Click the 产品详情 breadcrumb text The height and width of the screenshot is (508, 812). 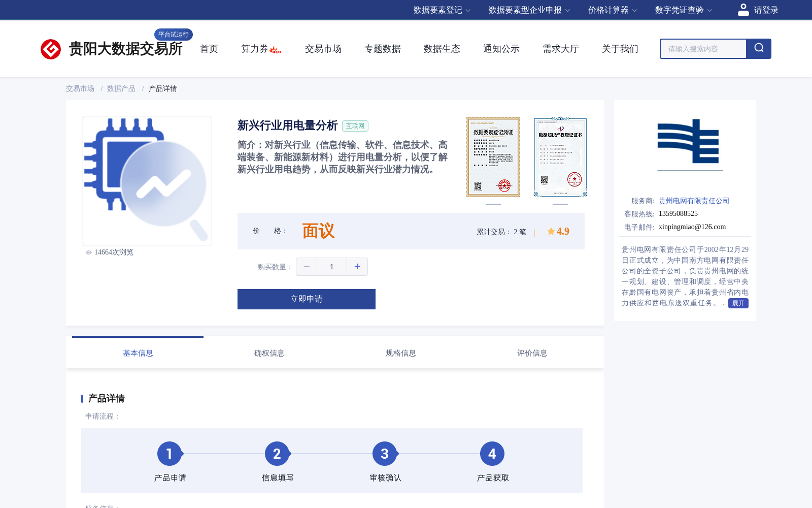click(x=163, y=88)
